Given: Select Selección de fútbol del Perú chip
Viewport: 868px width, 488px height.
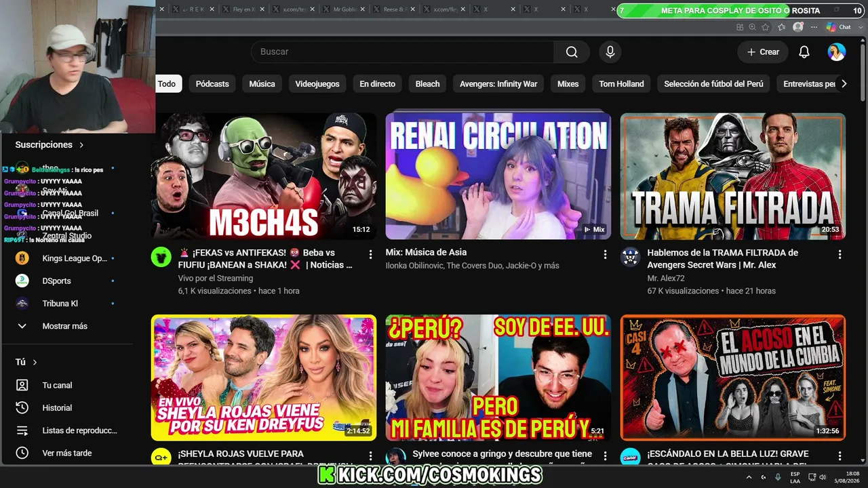Looking at the screenshot, I should point(713,84).
